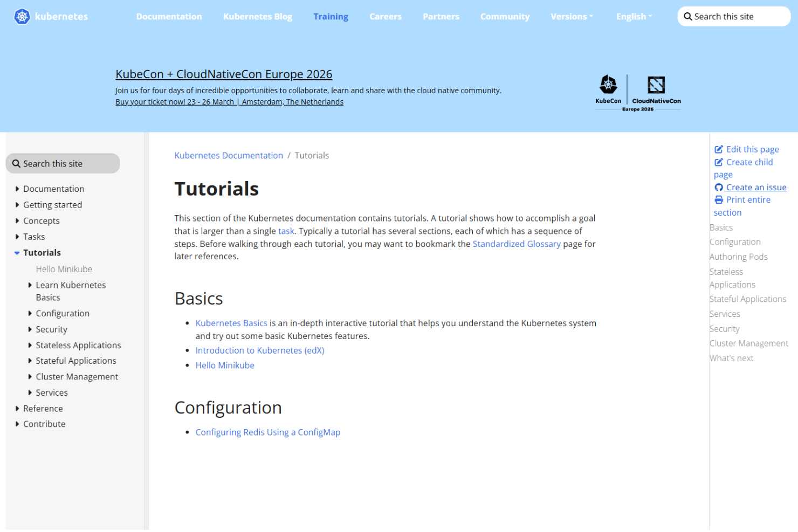Click the kubernetes wordmark text

point(61,17)
